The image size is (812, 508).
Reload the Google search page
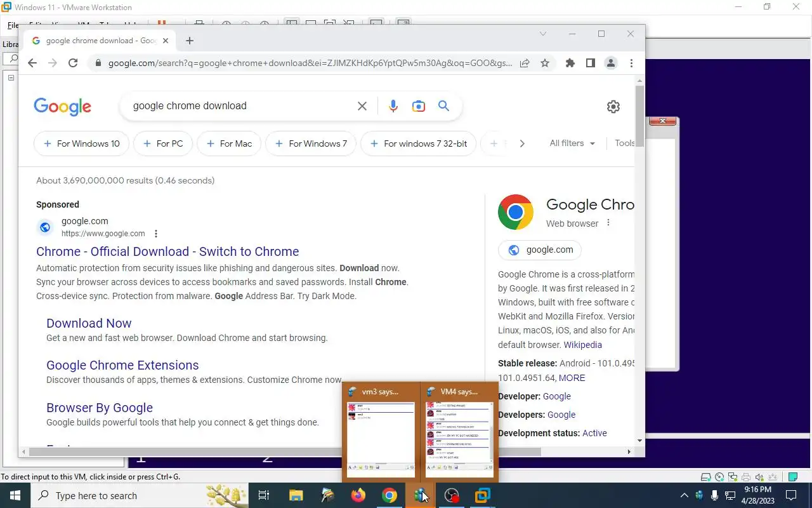coord(73,63)
